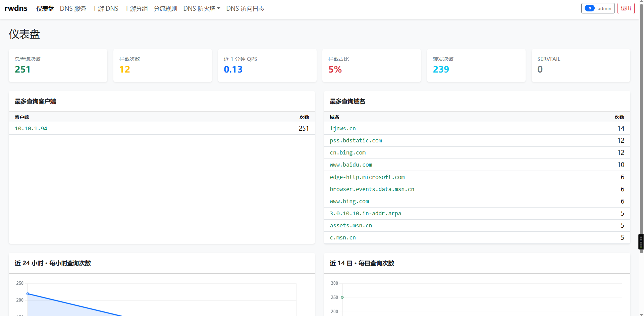644x316 pixels.
Task: Click count 12 in the pss.bdstatic.com row
Action: [621, 141]
